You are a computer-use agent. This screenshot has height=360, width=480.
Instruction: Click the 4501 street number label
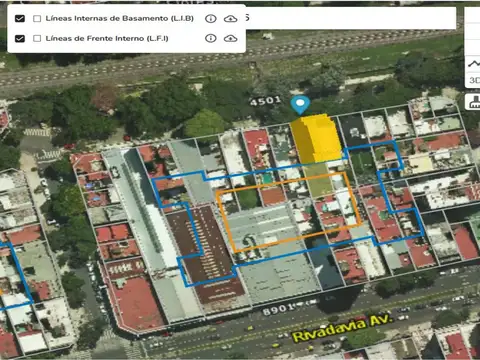click(x=266, y=101)
